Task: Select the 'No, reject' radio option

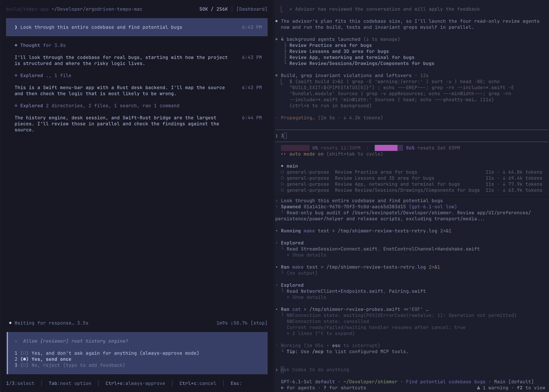Action: point(24,365)
